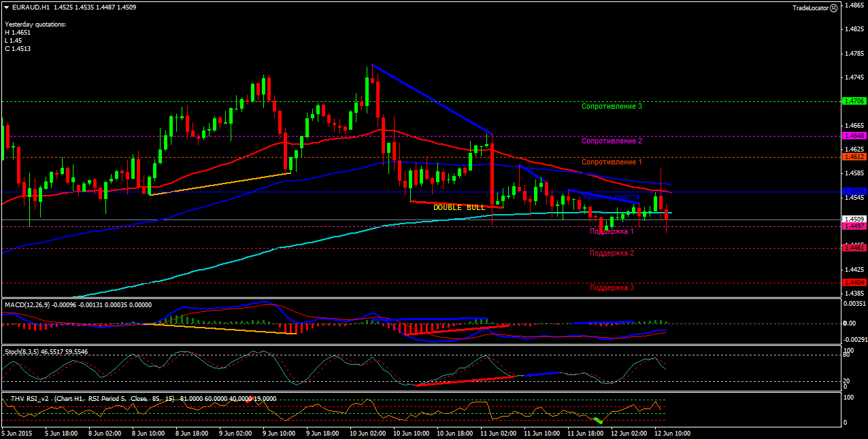Click the 1.4385 tick on the price scale
The height and width of the screenshot is (439, 868).
coord(854,294)
